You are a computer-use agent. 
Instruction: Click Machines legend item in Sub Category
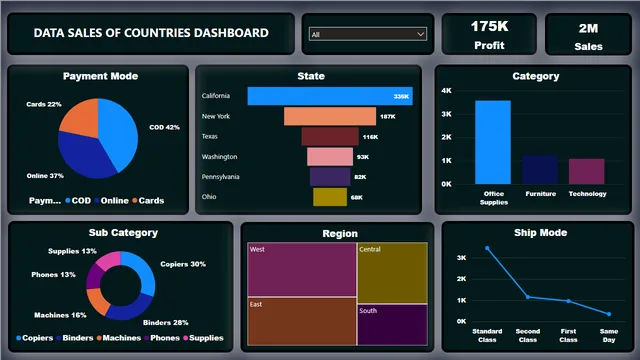119,338
